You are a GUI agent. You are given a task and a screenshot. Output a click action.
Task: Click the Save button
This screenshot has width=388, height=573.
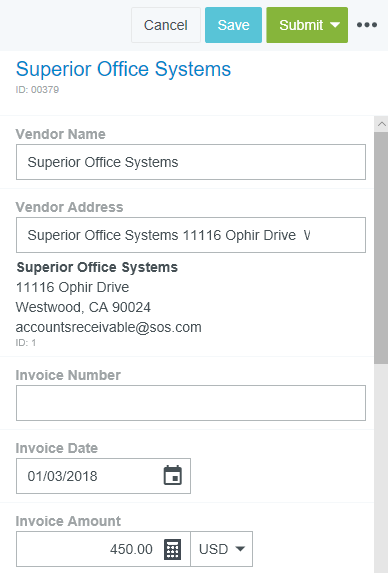233,25
